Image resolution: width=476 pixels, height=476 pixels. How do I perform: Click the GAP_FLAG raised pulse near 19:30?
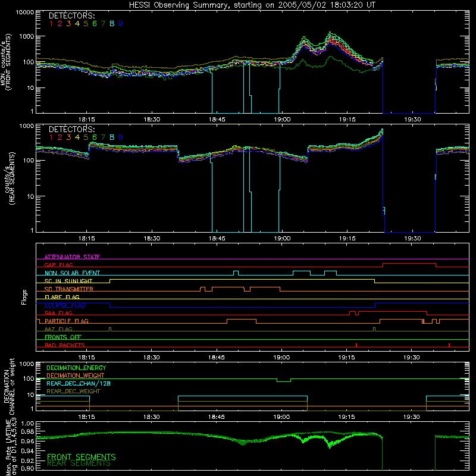[x=409, y=265]
